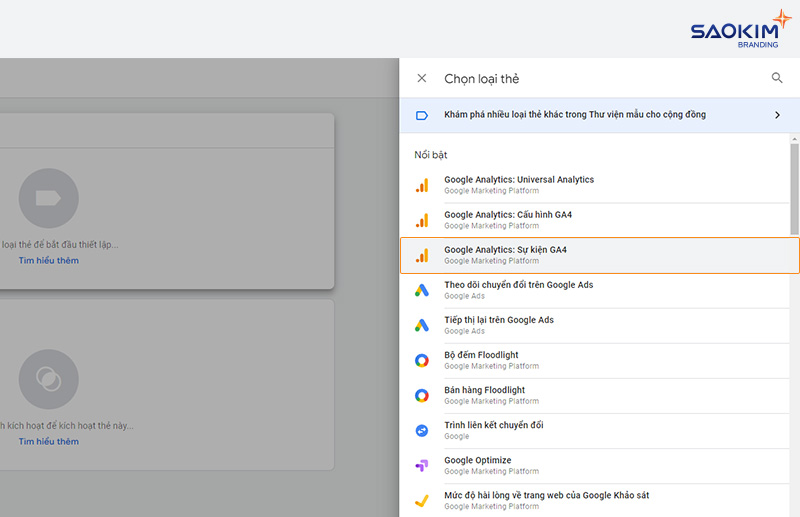This screenshot has width=800, height=517.
Task: Select Trình liên kết chuyển đổi tag
Action: (x=595, y=431)
